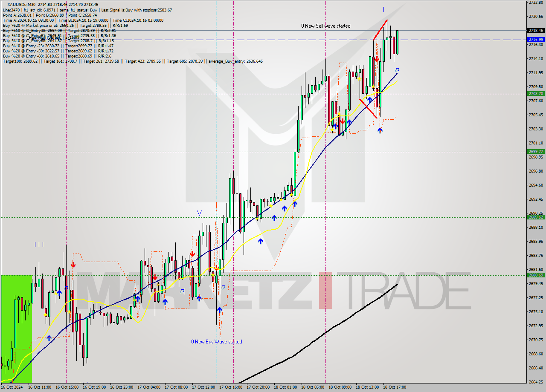Viewport: 546px width, 392px height.
Task: Click the '18 Oct 09:00' time label
Action: (x=340, y=387)
